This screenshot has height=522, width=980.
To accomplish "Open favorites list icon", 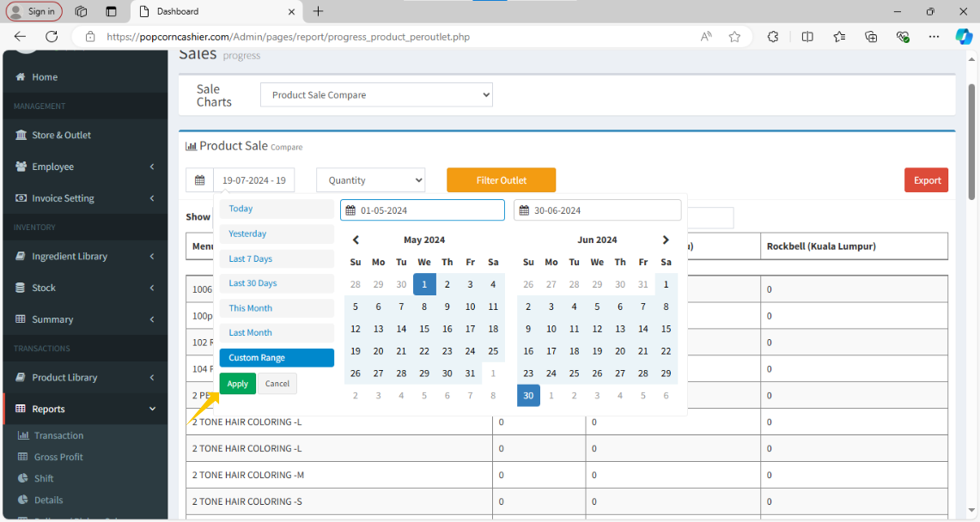I will (x=839, y=37).
